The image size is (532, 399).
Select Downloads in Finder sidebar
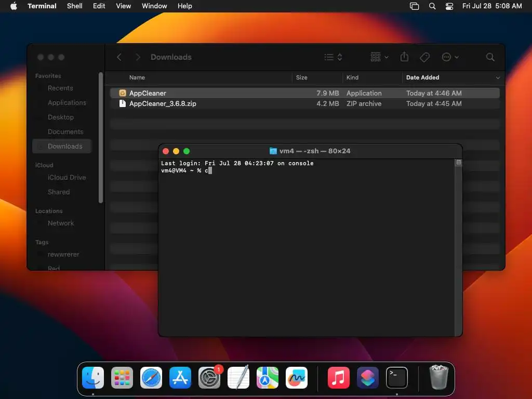pyautogui.click(x=62, y=146)
